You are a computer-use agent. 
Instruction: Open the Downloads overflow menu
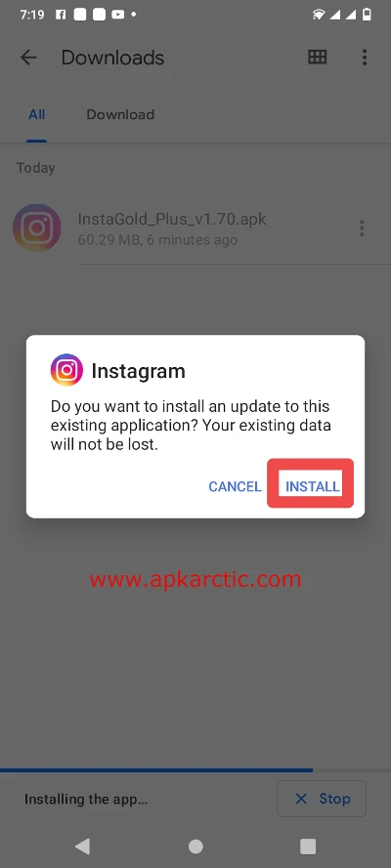pos(364,57)
